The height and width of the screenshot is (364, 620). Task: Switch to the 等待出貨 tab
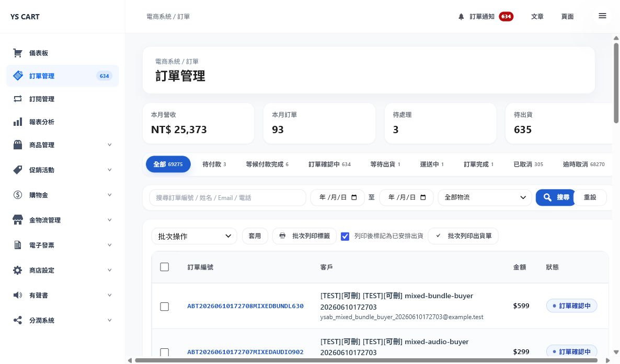click(385, 165)
